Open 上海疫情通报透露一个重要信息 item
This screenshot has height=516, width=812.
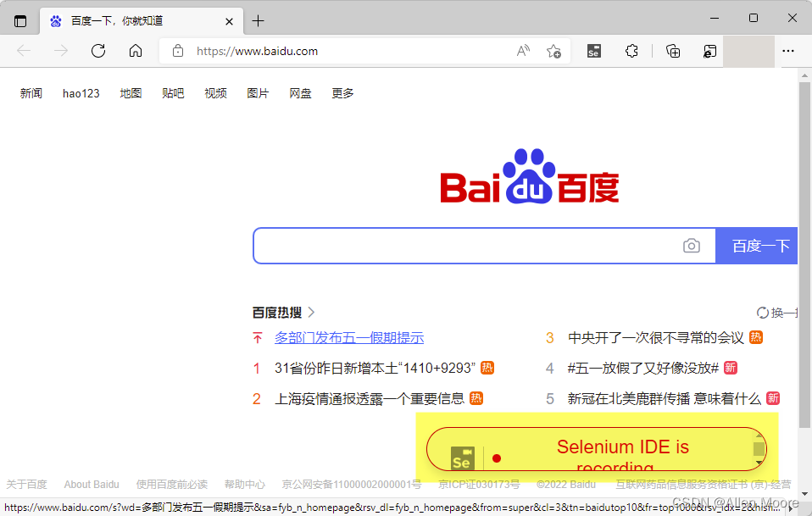(x=370, y=398)
